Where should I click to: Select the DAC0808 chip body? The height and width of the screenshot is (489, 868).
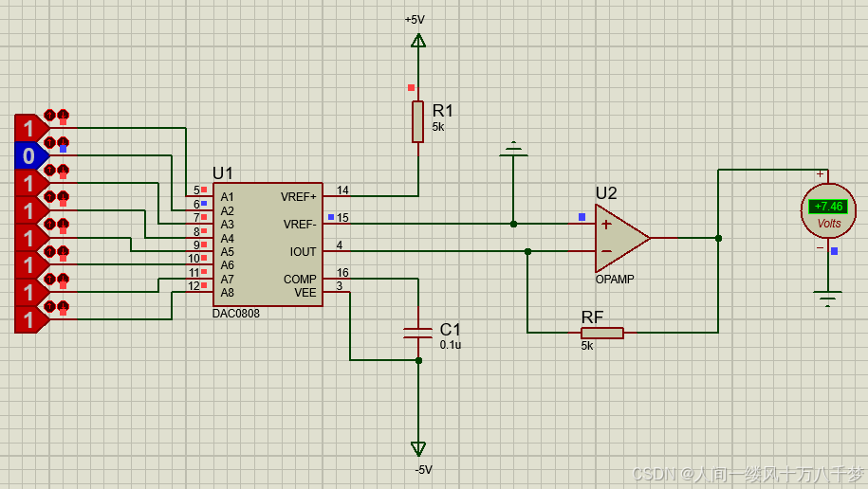point(268,244)
